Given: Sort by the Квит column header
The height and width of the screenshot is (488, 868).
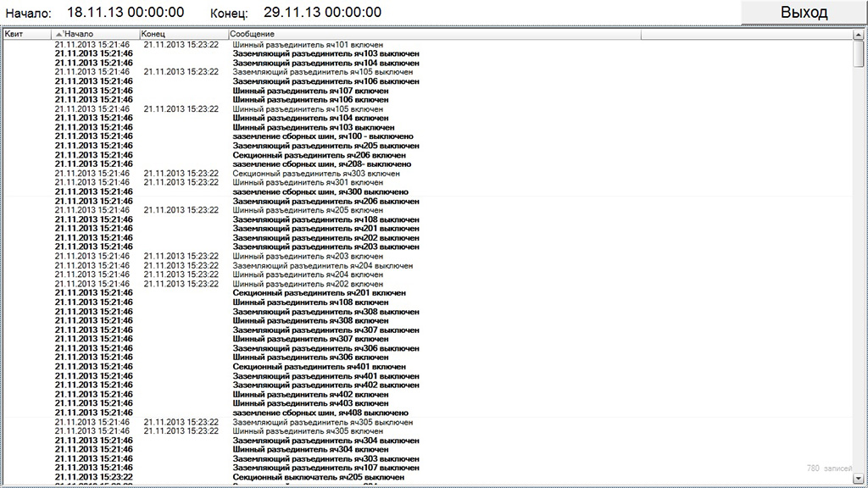Looking at the screenshot, I should point(27,34).
